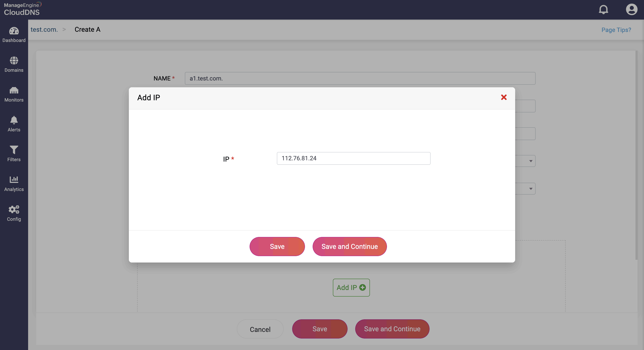This screenshot has width=644, height=350.
Task: Expand the lower dropdown arrow behind the dialog
Action: [x=530, y=189]
